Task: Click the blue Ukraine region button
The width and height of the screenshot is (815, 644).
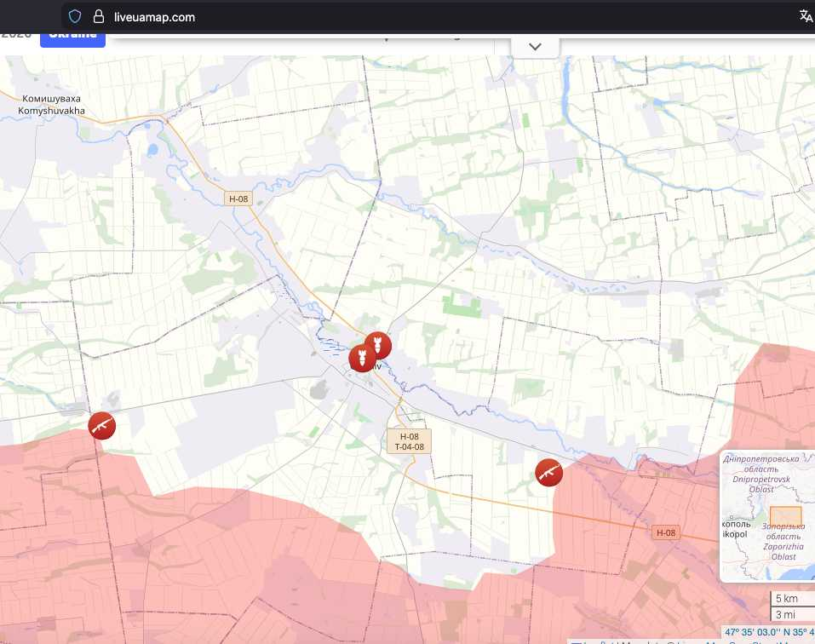Action: click(72, 35)
